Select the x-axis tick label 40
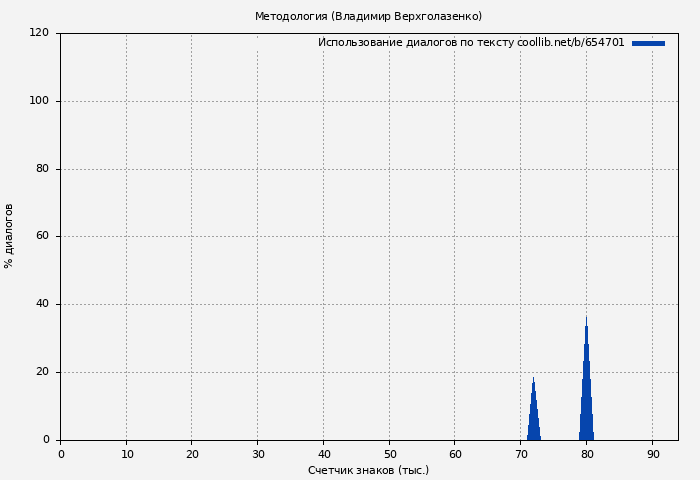This screenshot has height=480, width=700. 323,454
